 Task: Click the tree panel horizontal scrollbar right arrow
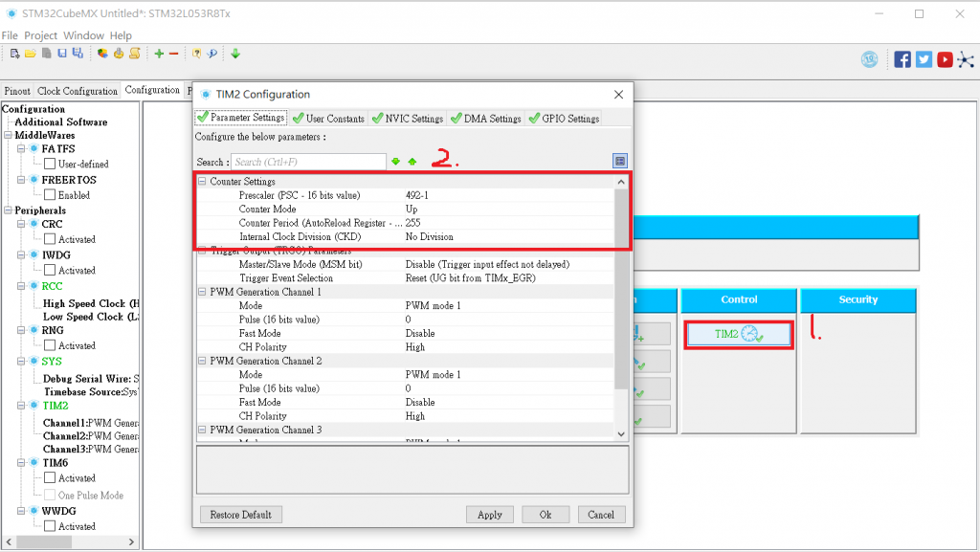pos(131,542)
